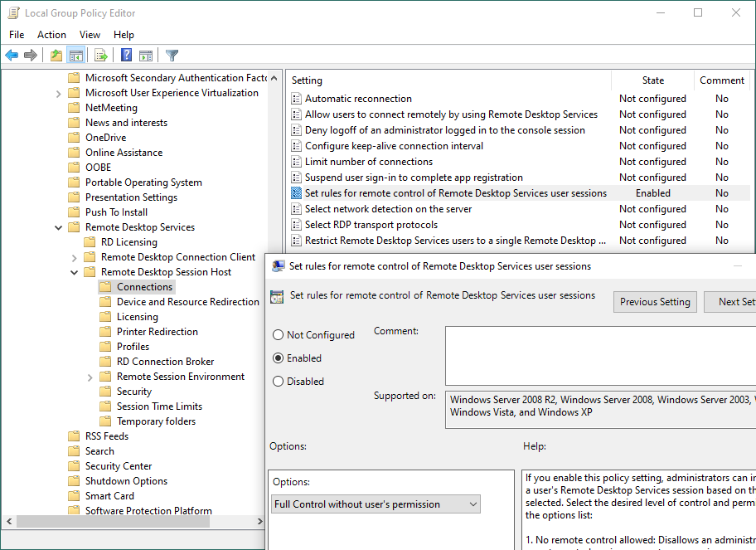Image resolution: width=756 pixels, height=550 pixels.
Task: Select Restrict Remote Desktop Services users setting
Action: point(455,241)
